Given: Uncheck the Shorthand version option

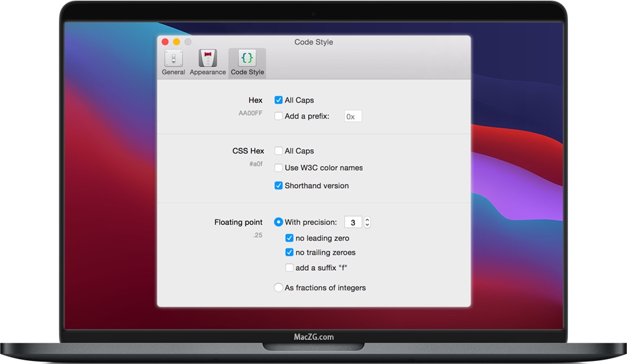Looking at the screenshot, I should coord(278,186).
